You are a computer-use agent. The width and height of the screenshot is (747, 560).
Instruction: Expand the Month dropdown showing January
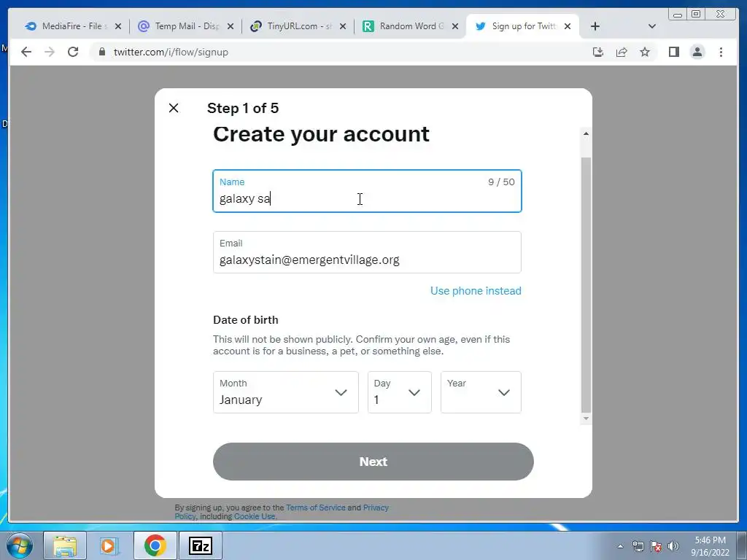pyautogui.click(x=286, y=392)
